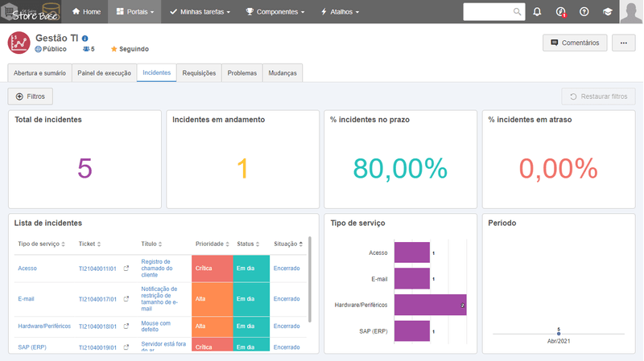This screenshot has height=361, width=644.
Task: Click the Gestão TI portal red chart icon
Action: tap(19, 43)
